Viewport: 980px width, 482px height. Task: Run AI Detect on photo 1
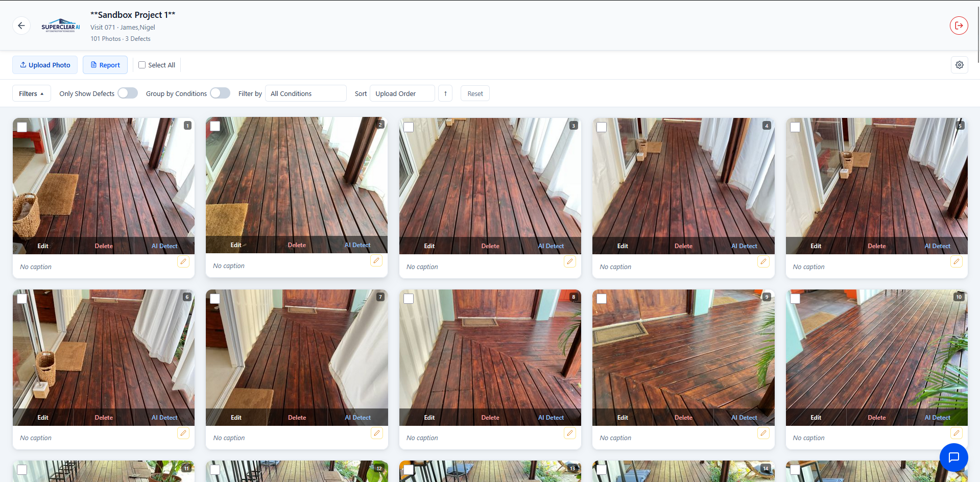[164, 246]
